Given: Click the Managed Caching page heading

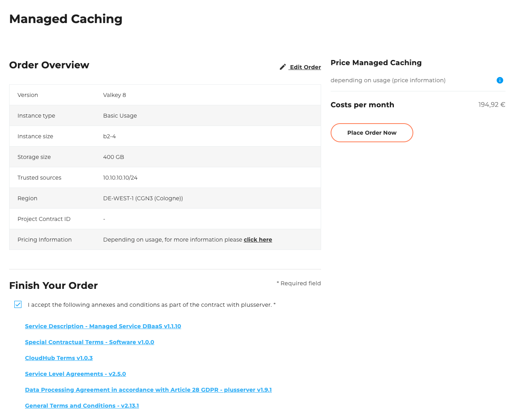Looking at the screenshot, I should 66,19.
